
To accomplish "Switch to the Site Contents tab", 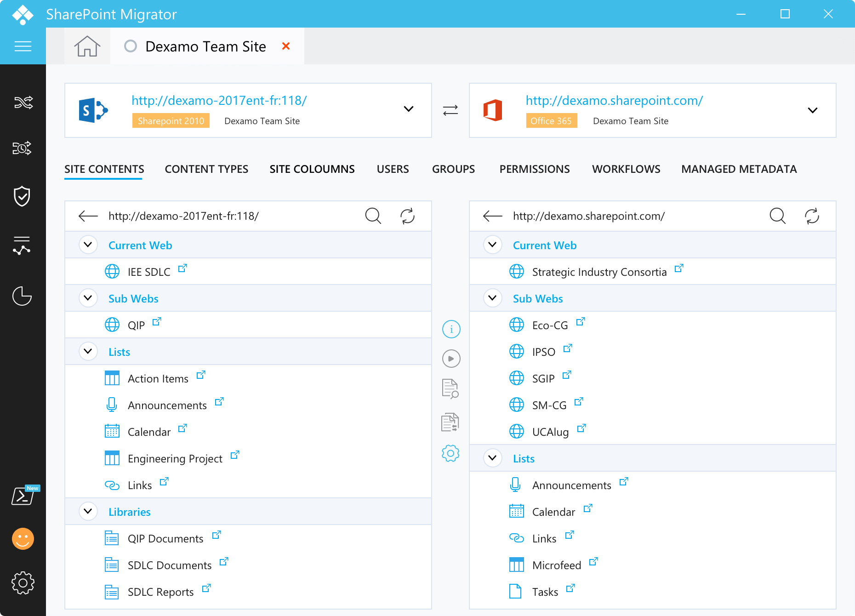I will click(x=104, y=169).
